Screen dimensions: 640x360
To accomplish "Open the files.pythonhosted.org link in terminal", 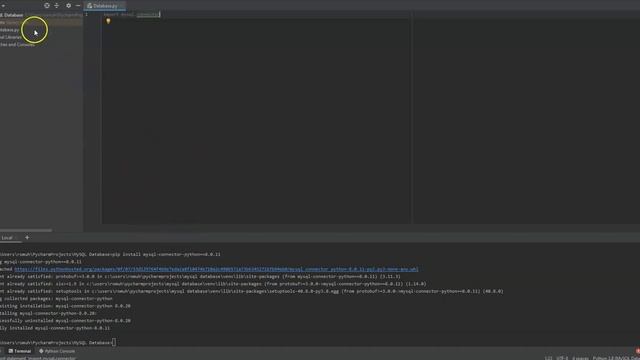I will click(x=216, y=269).
